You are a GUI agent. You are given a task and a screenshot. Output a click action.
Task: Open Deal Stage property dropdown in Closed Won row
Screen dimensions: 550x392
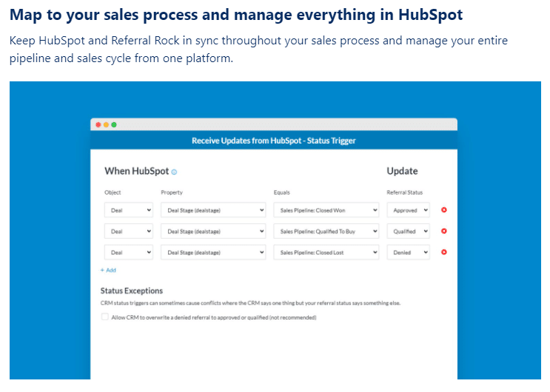pyautogui.click(x=213, y=210)
